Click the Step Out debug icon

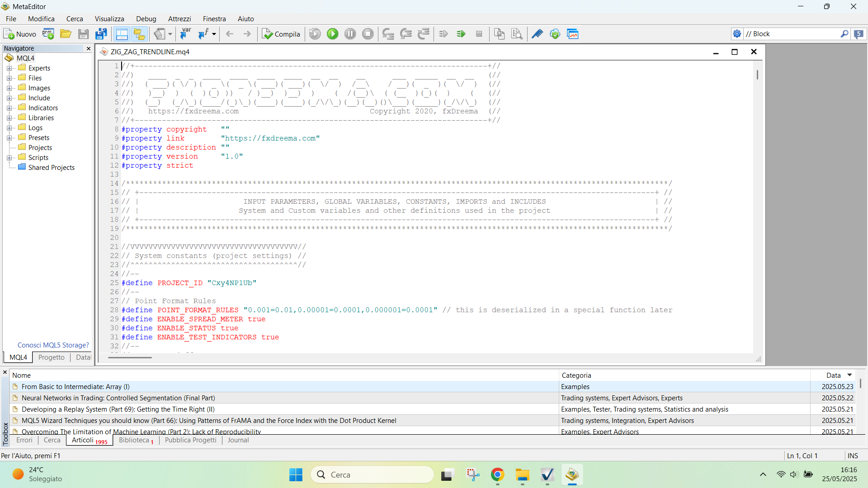tap(424, 34)
